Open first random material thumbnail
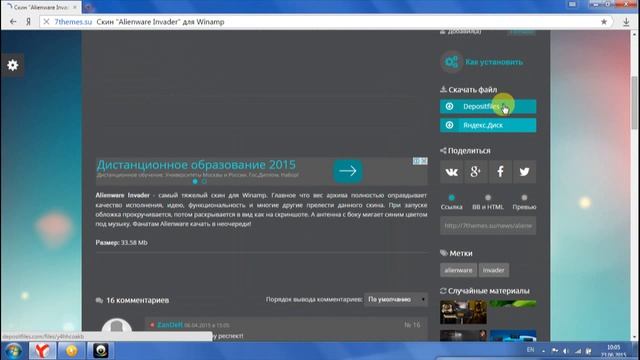The height and width of the screenshot is (360, 640). click(463, 312)
